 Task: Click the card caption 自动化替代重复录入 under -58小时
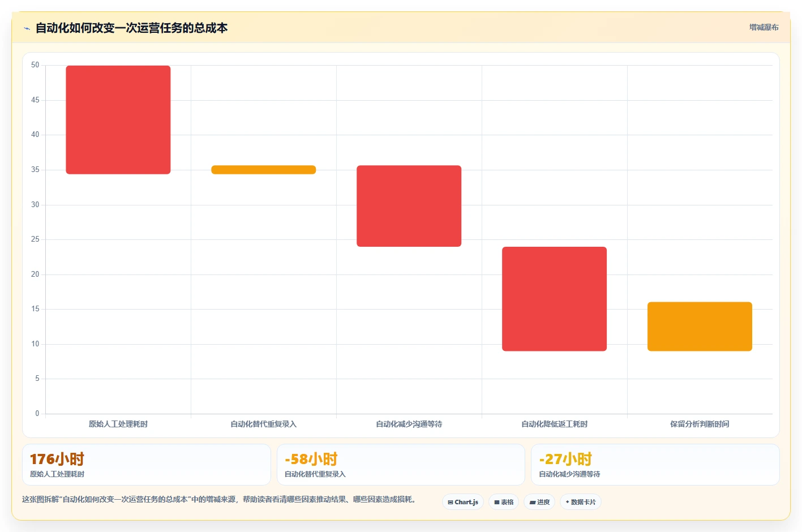point(315,474)
